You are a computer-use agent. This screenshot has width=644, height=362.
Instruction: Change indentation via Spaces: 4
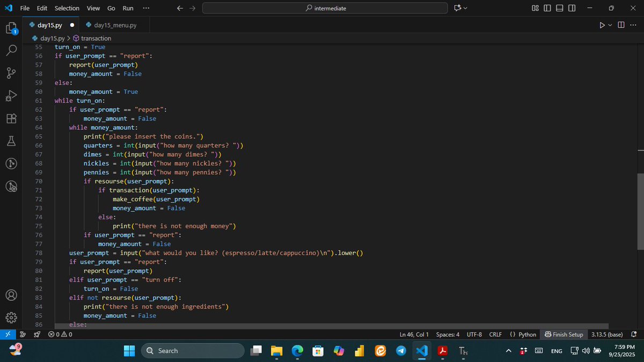[x=448, y=334]
